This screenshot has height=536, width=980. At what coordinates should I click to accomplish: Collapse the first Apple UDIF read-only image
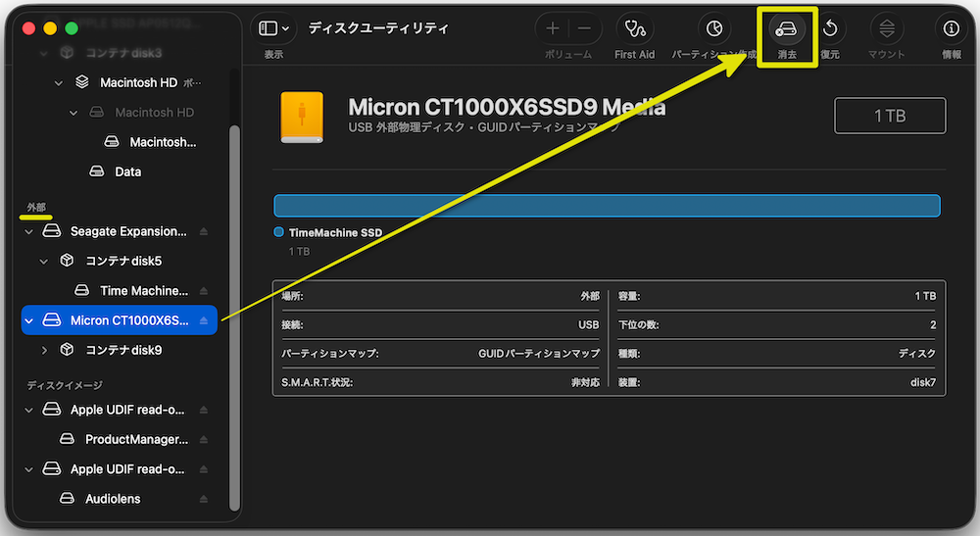[x=28, y=410]
